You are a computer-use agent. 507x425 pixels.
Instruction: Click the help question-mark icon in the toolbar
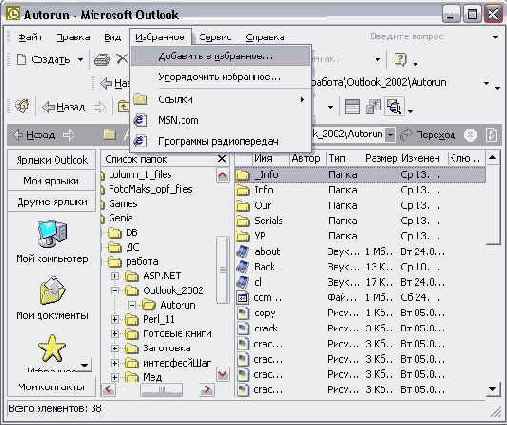[400, 60]
